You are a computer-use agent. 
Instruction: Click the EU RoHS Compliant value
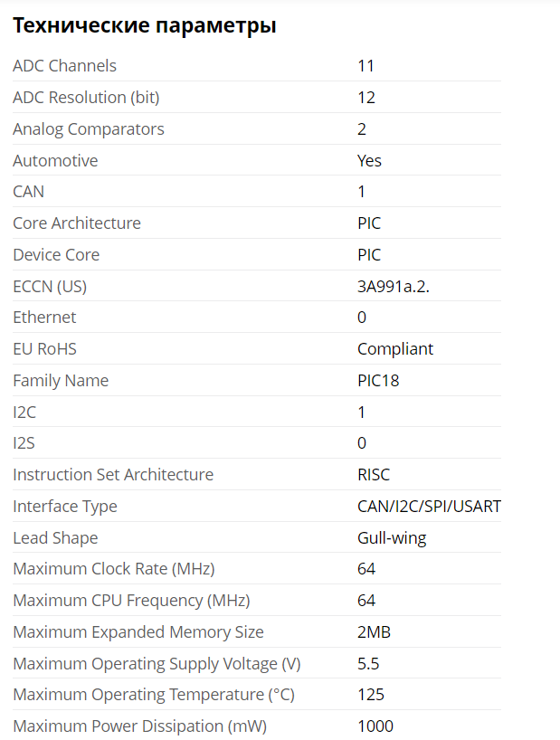pyautogui.click(x=395, y=349)
